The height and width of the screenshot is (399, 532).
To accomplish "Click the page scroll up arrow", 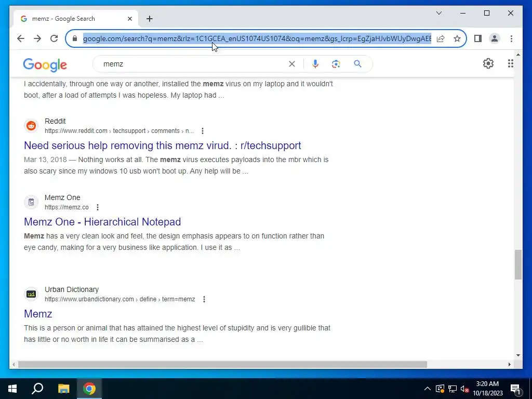I will [518, 54].
